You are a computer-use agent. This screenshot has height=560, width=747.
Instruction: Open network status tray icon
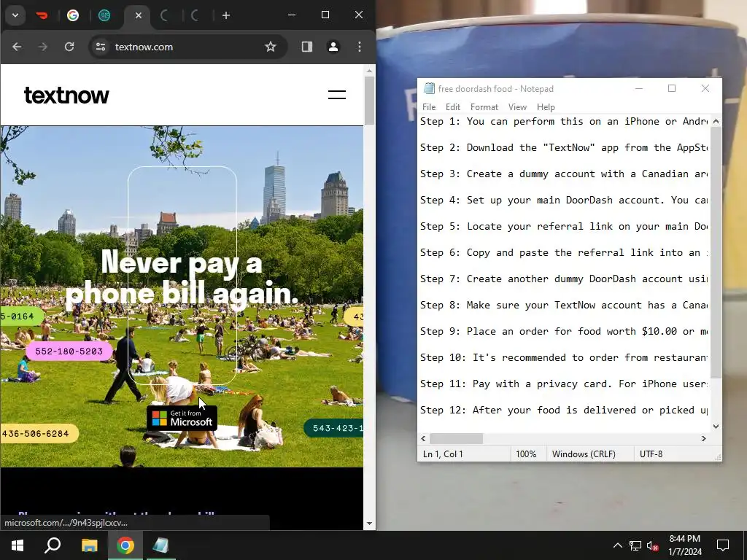tap(635, 545)
